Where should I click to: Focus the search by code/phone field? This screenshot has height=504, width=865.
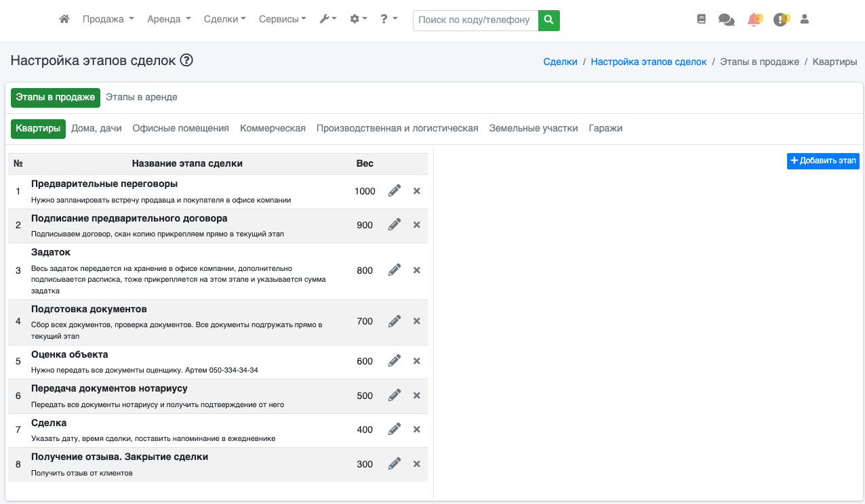pyautogui.click(x=475, y=20)
